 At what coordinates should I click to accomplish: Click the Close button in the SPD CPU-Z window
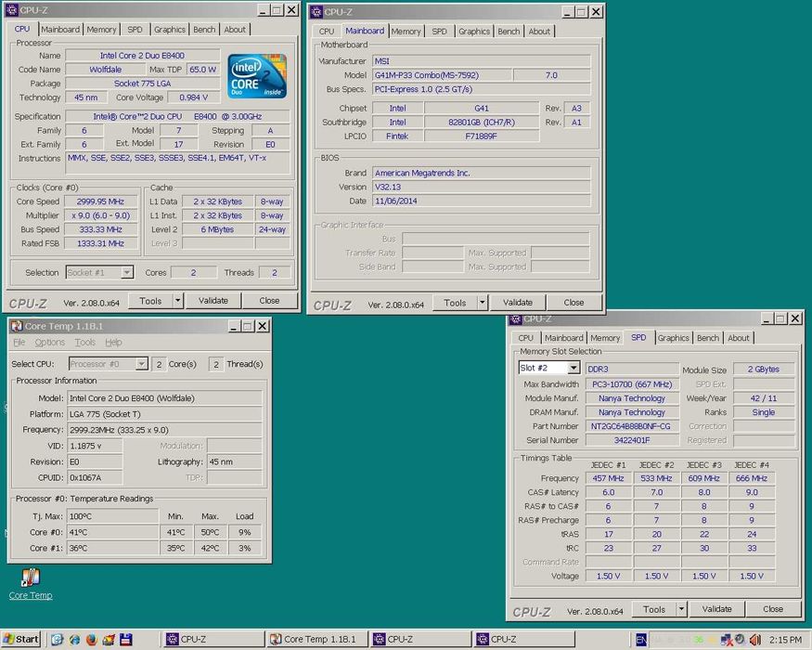(773, 609)
